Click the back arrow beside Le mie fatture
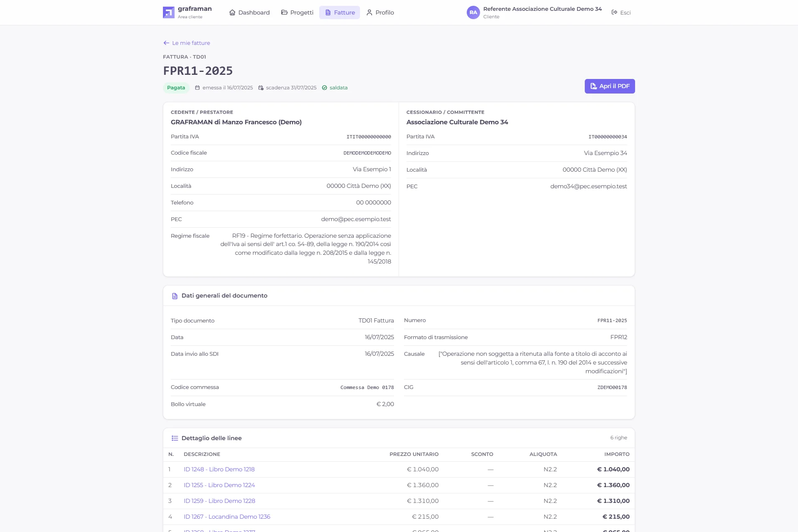The image size is (798, 532). 166,43
